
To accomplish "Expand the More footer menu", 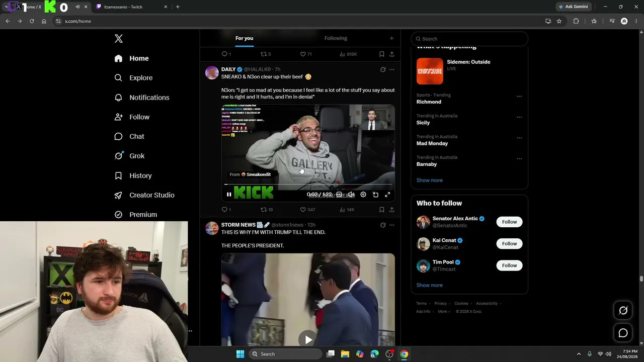I will [x=444, y=312].
